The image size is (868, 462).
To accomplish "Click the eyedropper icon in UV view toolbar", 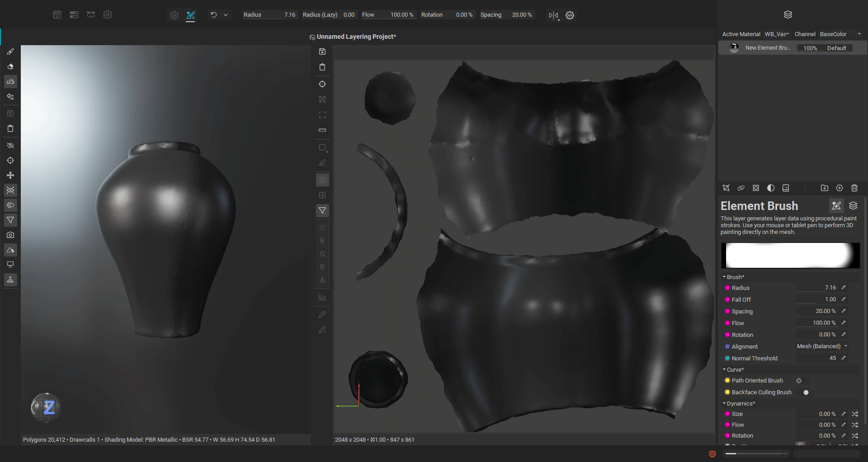I will click(x=322, y=314).
